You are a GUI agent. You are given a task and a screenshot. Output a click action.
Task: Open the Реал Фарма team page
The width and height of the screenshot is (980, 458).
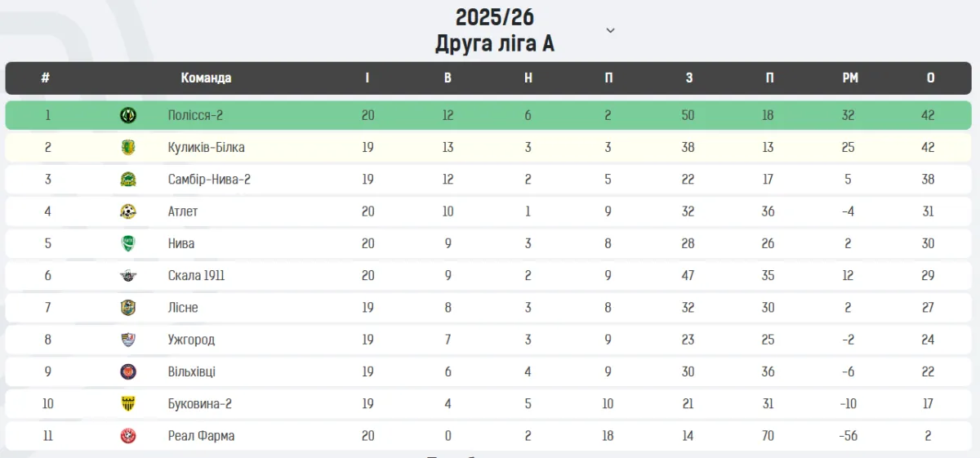coord(201,436)
